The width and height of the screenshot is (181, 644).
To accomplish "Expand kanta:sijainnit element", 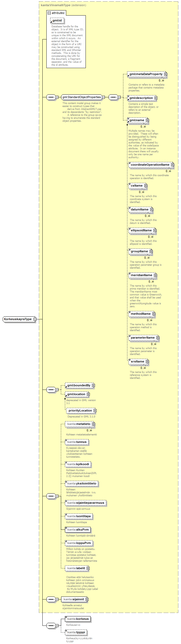I will click(x=87, y=599).
